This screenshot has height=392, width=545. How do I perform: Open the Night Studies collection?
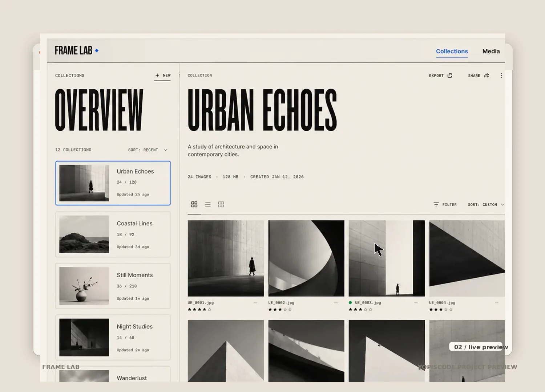click(x=113, y=338)
